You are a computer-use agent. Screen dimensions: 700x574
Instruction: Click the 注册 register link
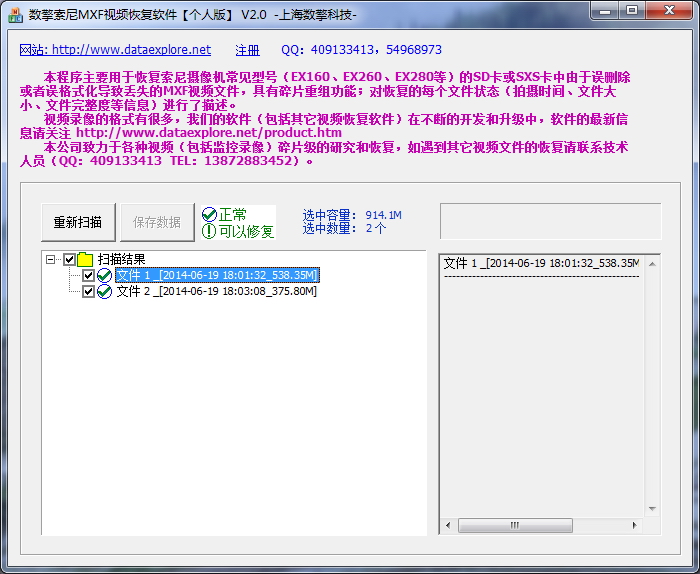(247, 50)
